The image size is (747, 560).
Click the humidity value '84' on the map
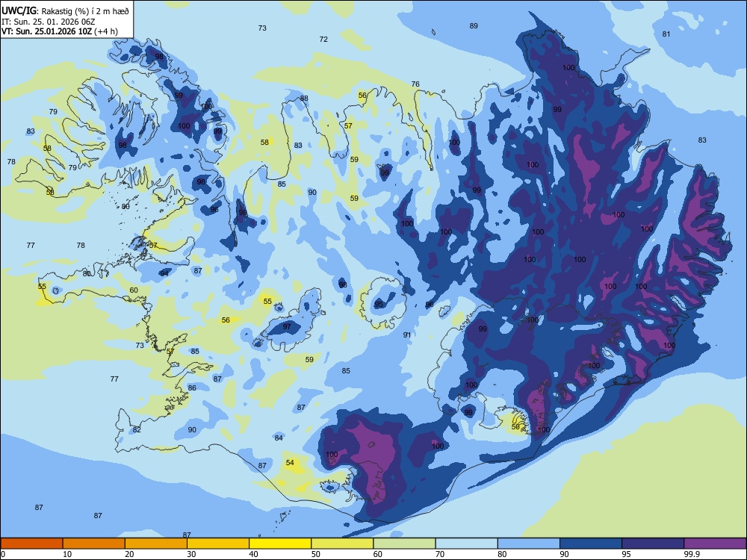coord(279,438)
